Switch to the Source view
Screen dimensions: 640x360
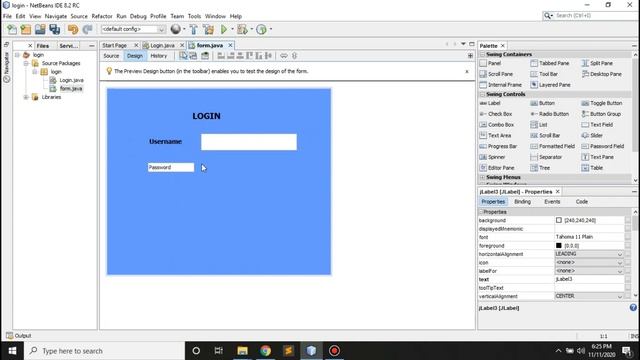coord(111,56)
